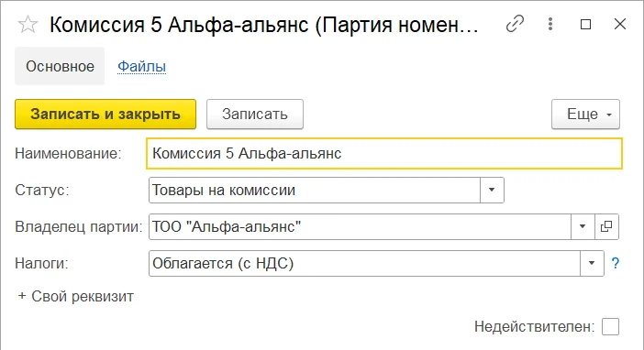Viewport: 644px width, 350px height.
Task: Open the three-dot window options menu
Action: pyautogui.click(x=550, y=24)
